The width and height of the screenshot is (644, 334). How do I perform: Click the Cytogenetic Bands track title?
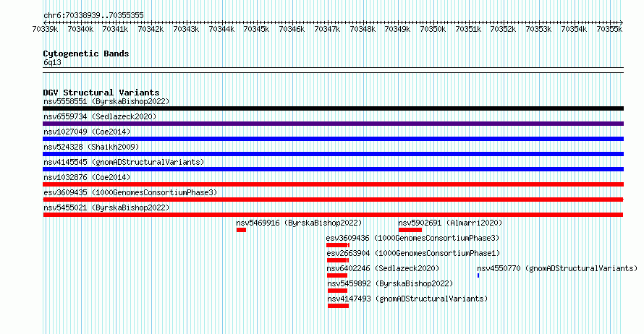coord(86,53)
